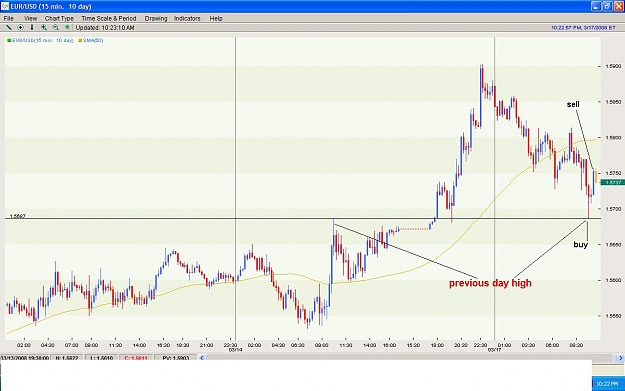Click the 1.5687 horizontal line label
Image resolution: width=625 pixels, height=391 pixels.
(x=18, y=216)
